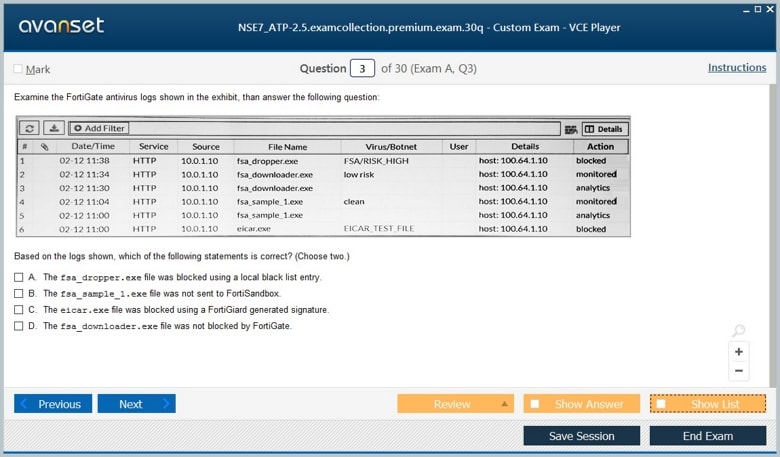Select answer C checkbox
The image size is (780, 457).
pos(18,310)
